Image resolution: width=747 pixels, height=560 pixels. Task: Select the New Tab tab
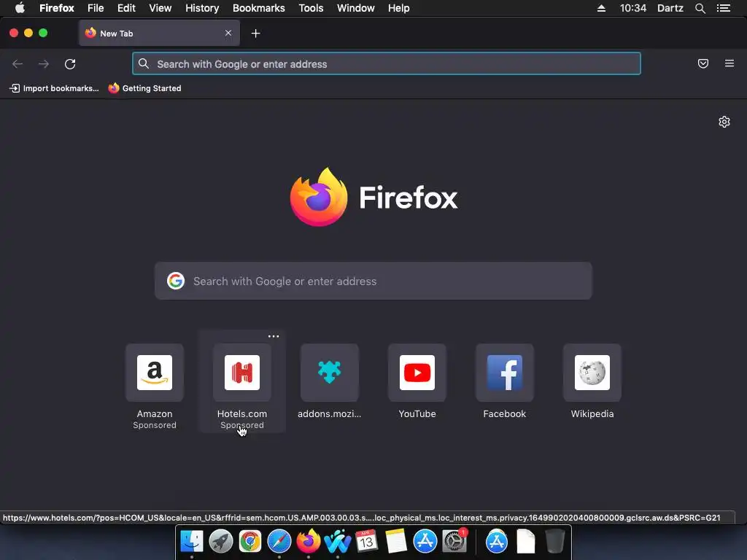[159, 34]
